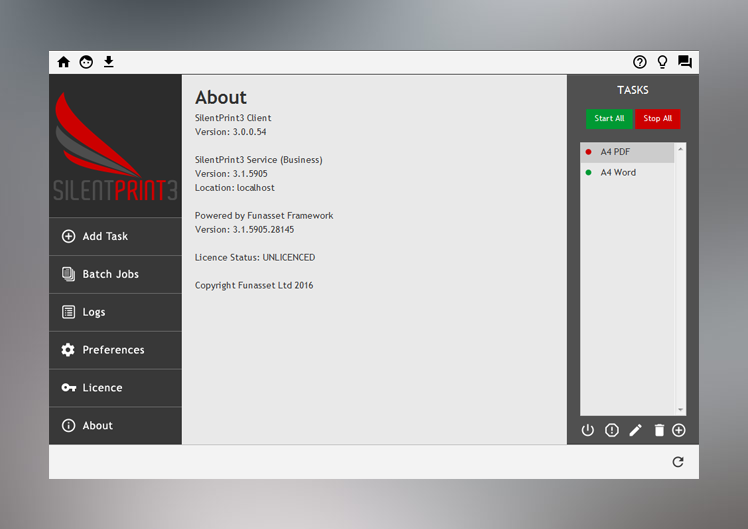The height and width of the screenshot is (529, 748).
Task: Click the 'Copyright Funasset Ltd 2016' text
Action: (x=254, y=285)
